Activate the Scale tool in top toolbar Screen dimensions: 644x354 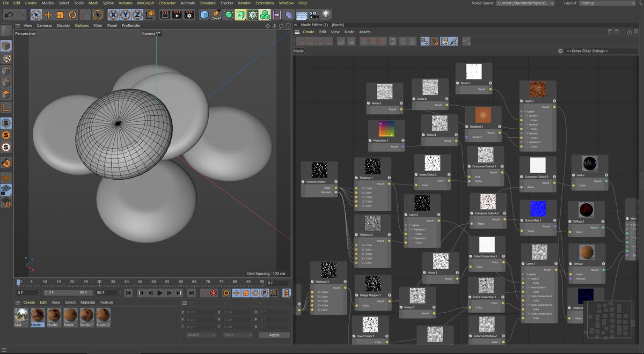[61, 14]
